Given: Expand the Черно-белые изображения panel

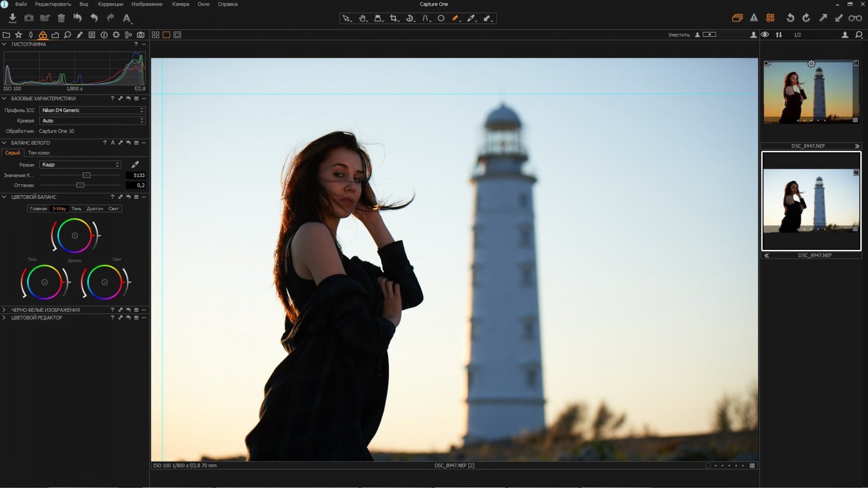Looking at the screenshot, I should (x=4, y=310).
